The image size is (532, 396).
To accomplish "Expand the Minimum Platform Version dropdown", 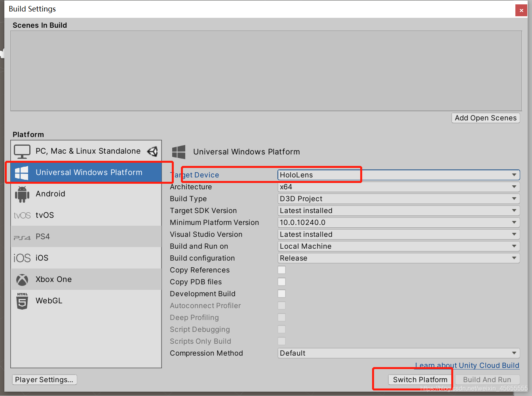I will (x=399, y=223).
